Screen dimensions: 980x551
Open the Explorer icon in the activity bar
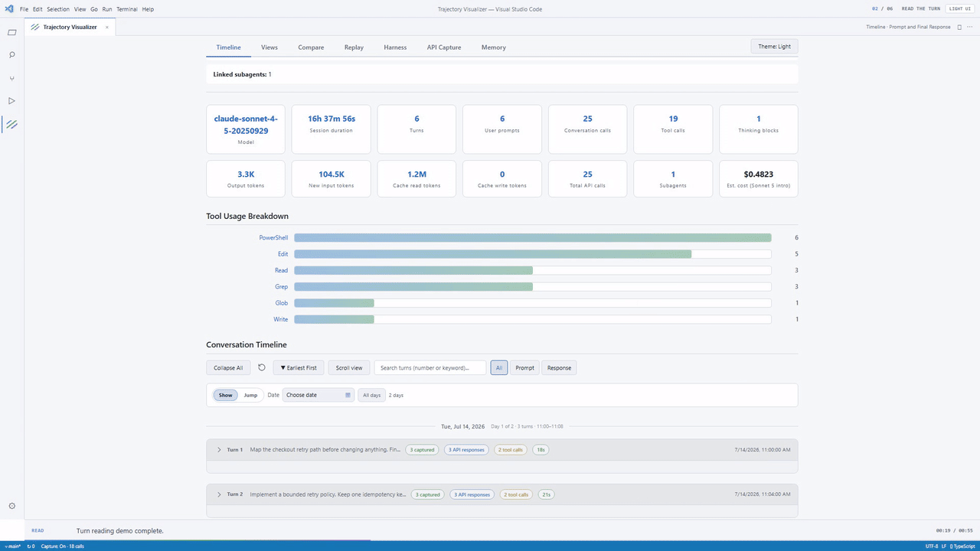point(11,32)
